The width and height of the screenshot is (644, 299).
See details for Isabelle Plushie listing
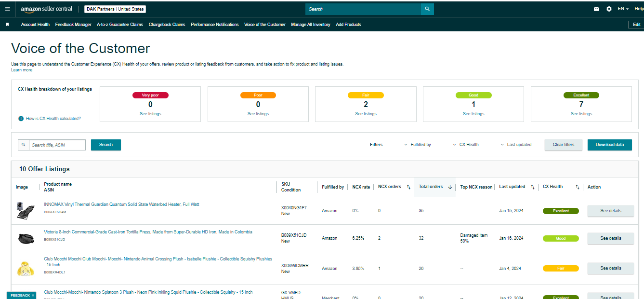[611, 268]
